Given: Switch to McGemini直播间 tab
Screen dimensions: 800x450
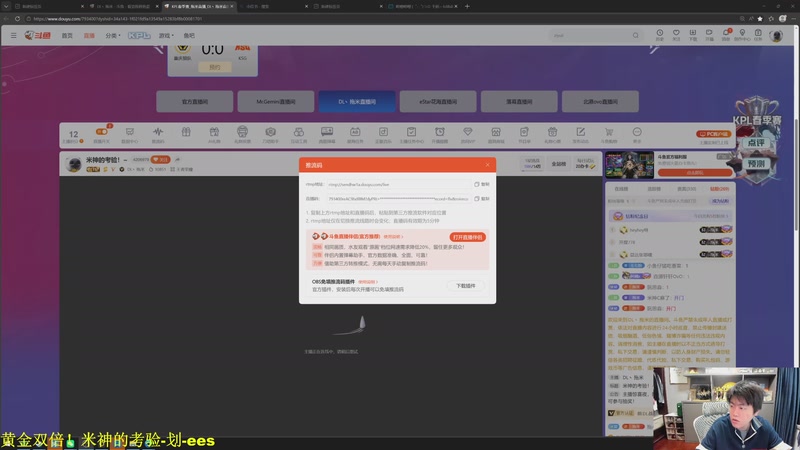Looking at the screenshot, I should click(x=276, y=102).
